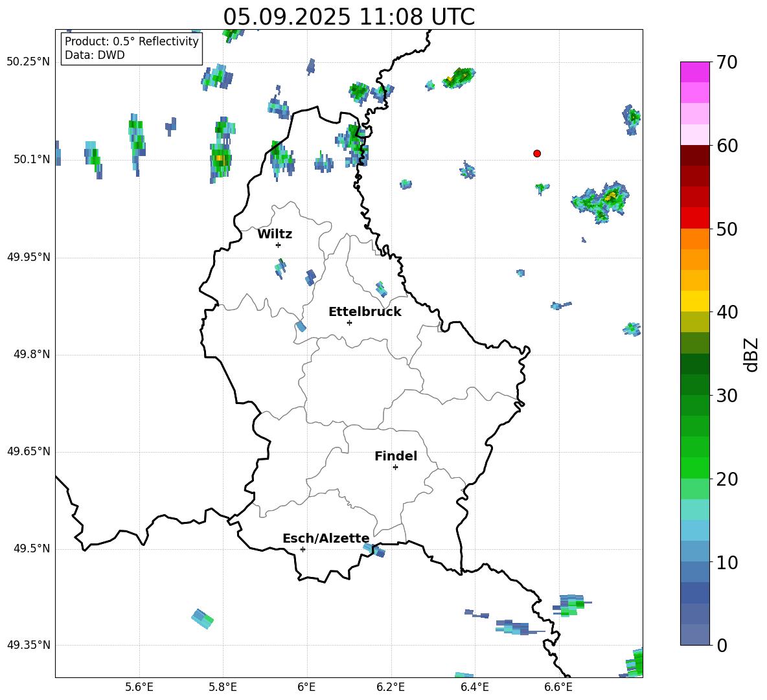Click the 70 tick label on colorbar
This screenshot has height=700, width=767.
[x=727, y=63]
